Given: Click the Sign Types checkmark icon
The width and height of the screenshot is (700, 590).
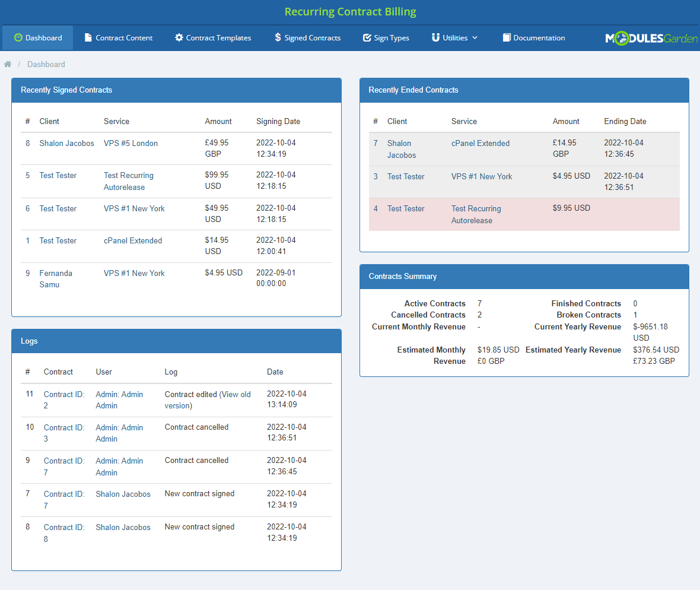Looking at the screenshot, I should click(x=367, y=38).
